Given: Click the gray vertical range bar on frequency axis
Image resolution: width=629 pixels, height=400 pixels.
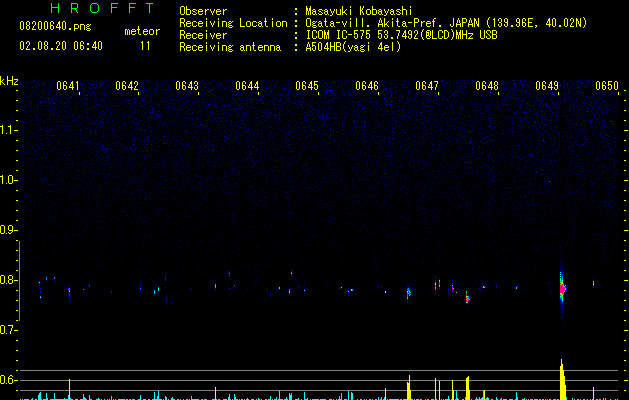Looking at the screenshot, I should pyautogui.click(x=19, y=280).
